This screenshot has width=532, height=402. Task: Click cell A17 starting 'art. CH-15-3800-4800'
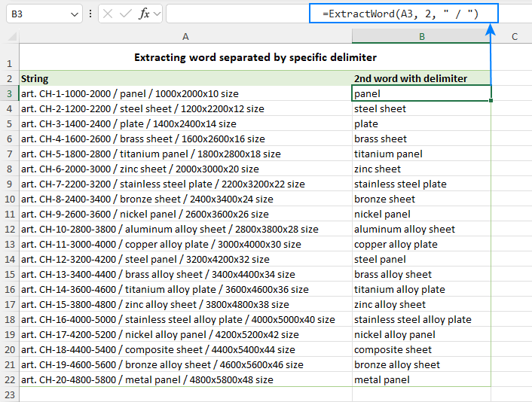(x=185, y=304)
